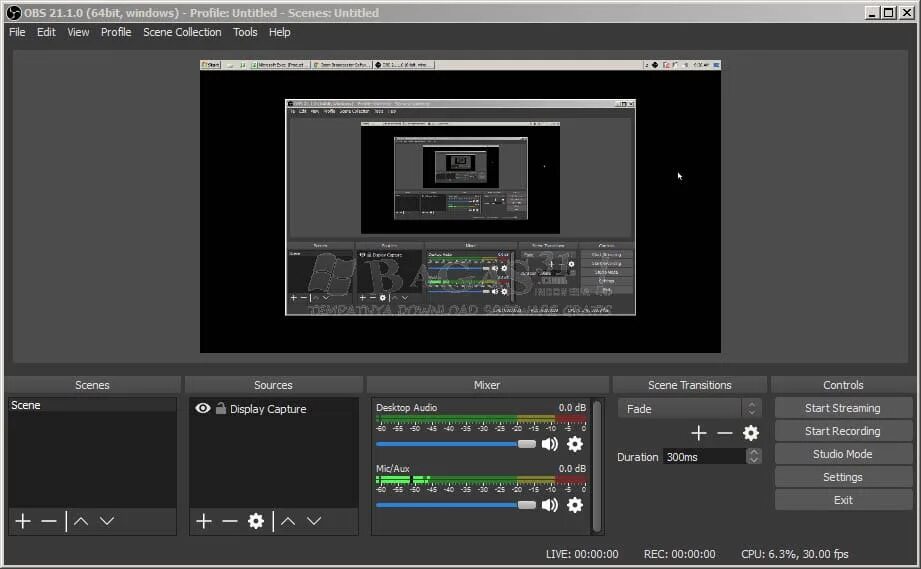This screenshot has width=921, height=569.
Task: Open the Fade transition dropdown
Action: pos(690,408)
